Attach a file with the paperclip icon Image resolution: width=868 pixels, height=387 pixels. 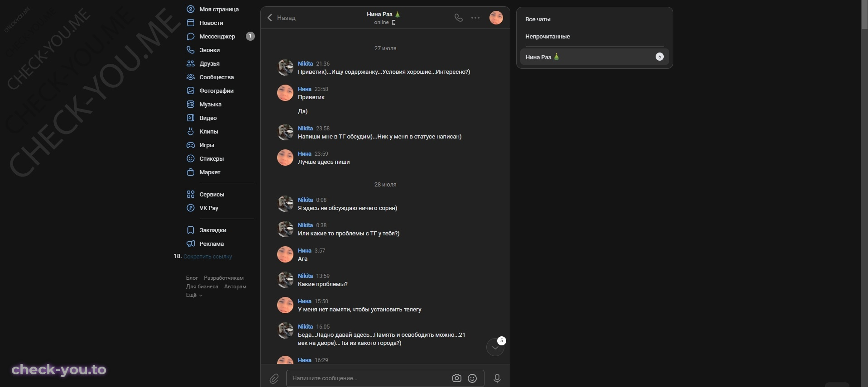274,378
